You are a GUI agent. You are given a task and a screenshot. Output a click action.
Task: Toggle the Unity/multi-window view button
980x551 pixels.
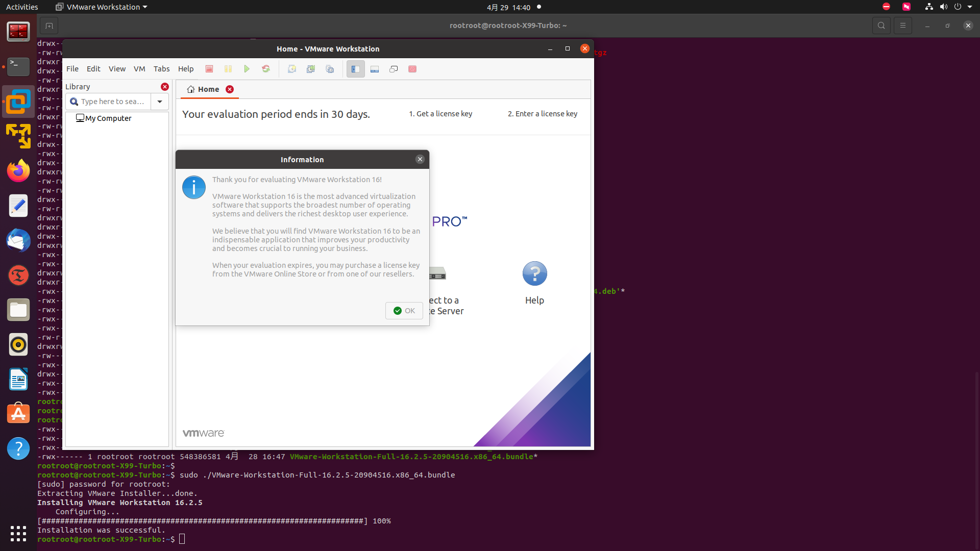[x=394, y=69]
